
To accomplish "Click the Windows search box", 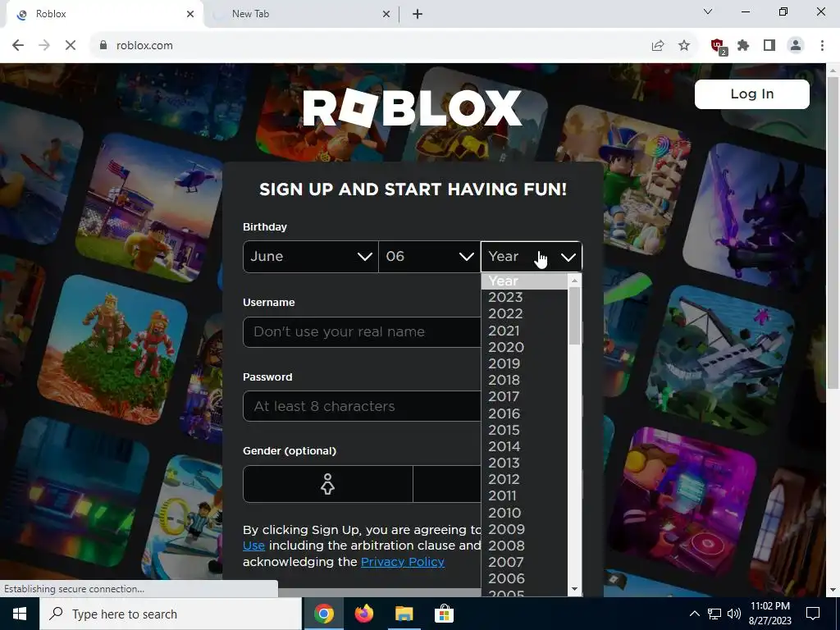I will (x=171, y=614).
